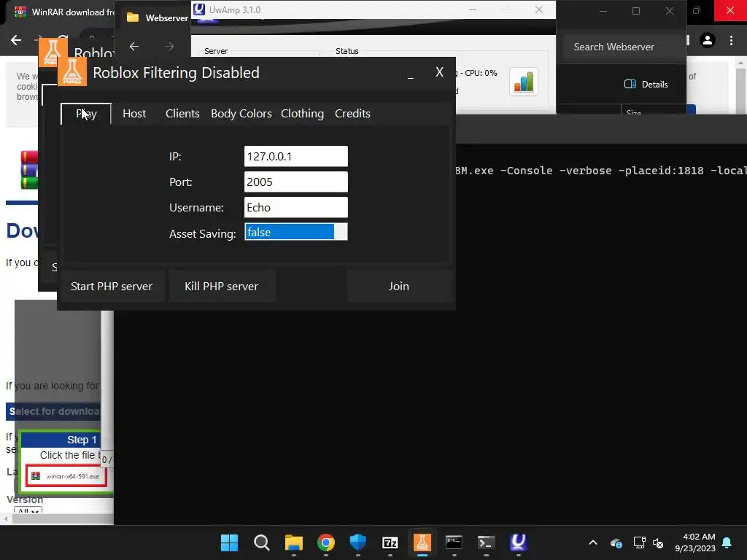Open the Host tab
The image size is (747, 560).
[134, 114]
